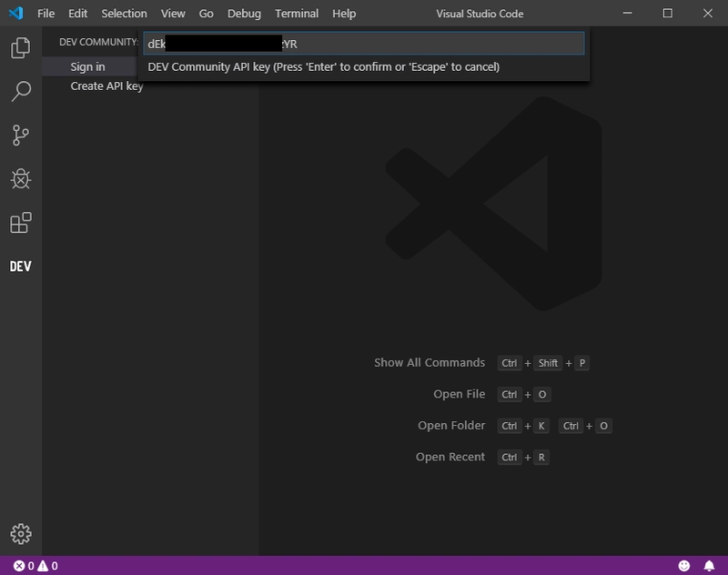Screen dimensions: 728x575
Task: Click the R key hint for Open Recent
Action: tap(541, 457)
